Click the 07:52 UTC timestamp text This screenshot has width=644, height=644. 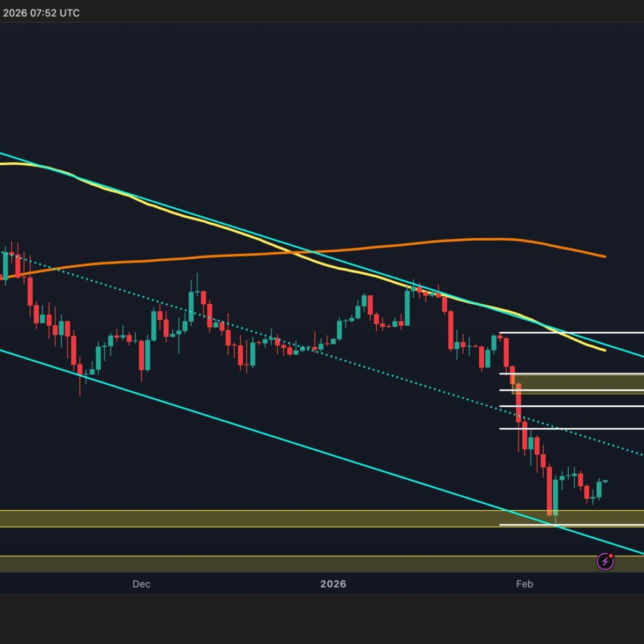55,13
